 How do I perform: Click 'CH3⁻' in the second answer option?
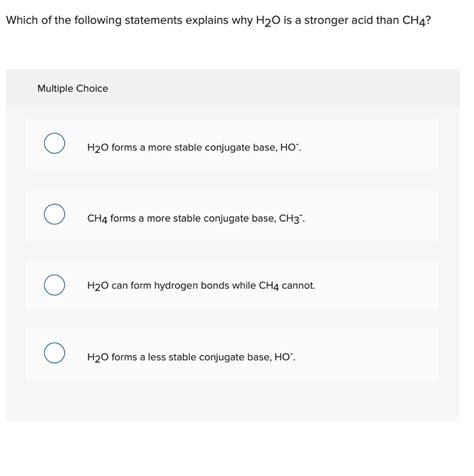point(291,219)
